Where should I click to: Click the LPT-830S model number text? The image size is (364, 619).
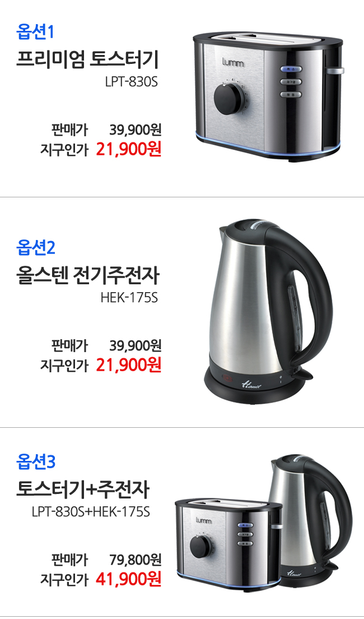pos(132,82)
